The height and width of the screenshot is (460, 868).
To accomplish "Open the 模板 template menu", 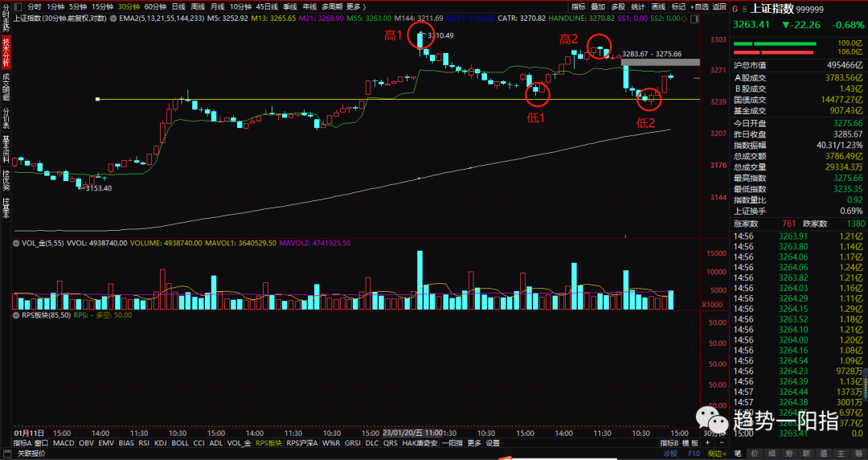I will tap(690, 443).
